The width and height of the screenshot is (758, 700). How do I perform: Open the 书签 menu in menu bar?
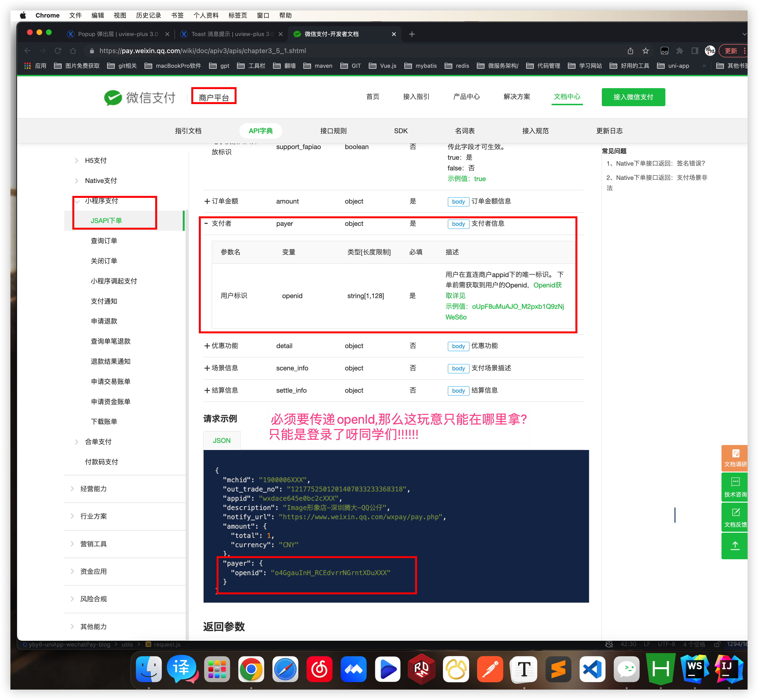(177, 16)
